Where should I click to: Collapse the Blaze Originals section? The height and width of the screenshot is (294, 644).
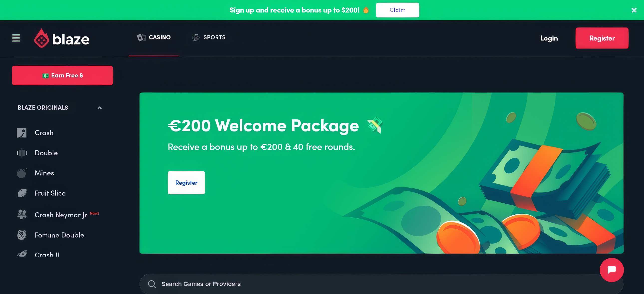[x=100, y=108]
